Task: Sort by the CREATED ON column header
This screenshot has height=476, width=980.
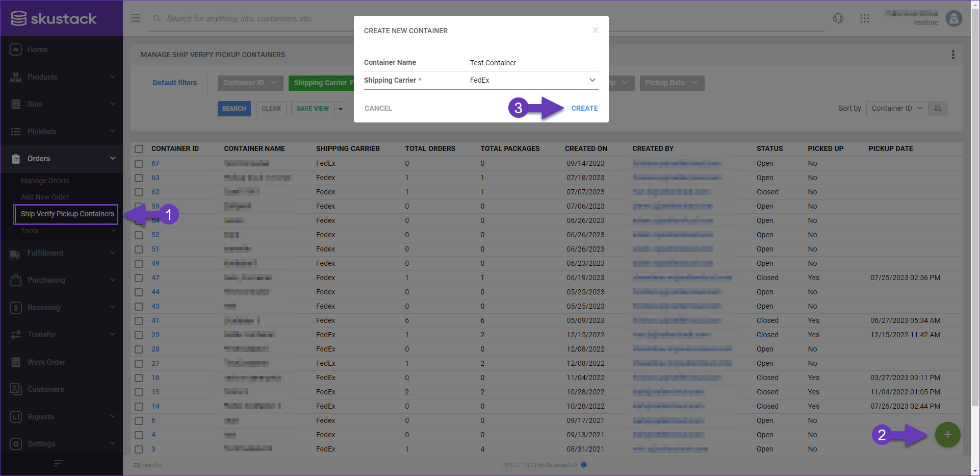Action: (x=586, y=149)
